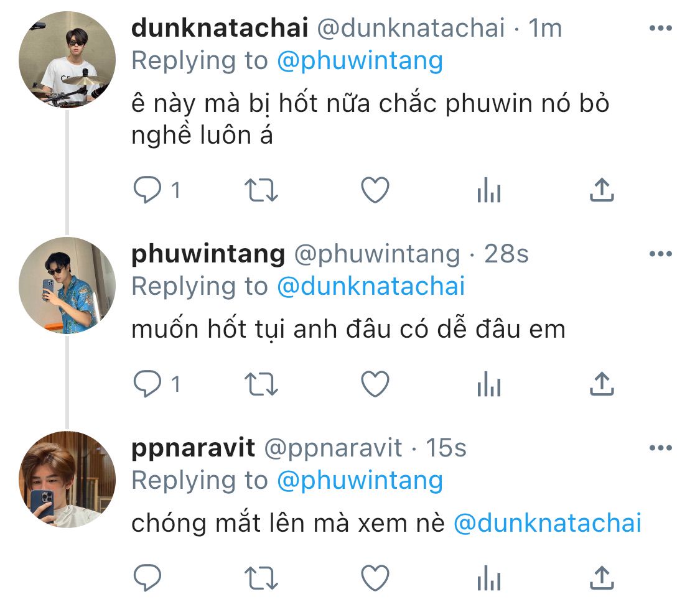Share dunknatachai's tweet
Viewport: 700px width, 607px height.
pos(602,191)
